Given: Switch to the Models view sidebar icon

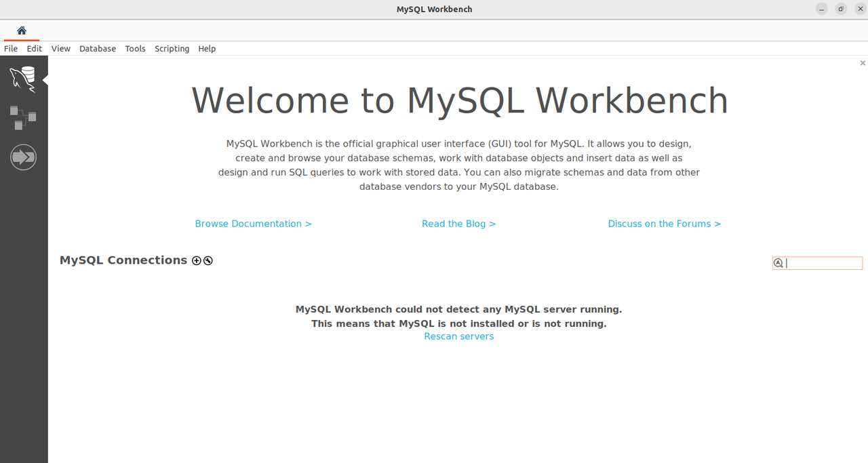Looking at the screenshot, I should (x=23, y=118).
